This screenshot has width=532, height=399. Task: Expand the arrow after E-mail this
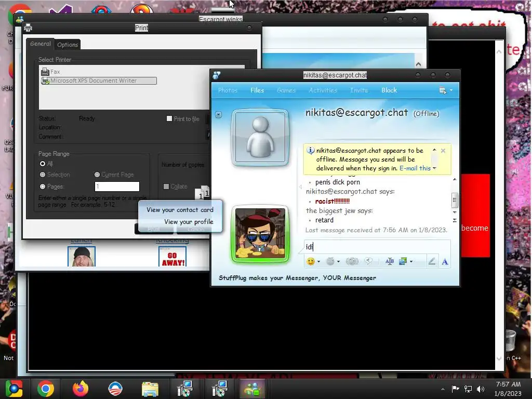point(434,168)
